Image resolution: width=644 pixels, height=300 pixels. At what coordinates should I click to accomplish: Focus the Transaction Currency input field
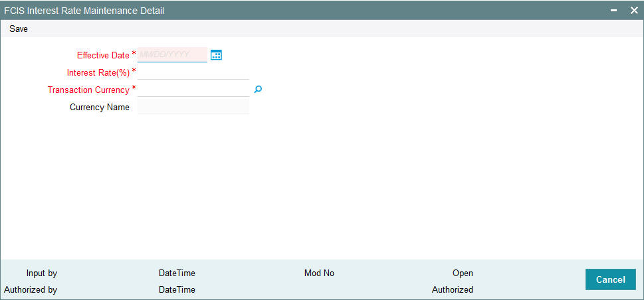(193, 90)
